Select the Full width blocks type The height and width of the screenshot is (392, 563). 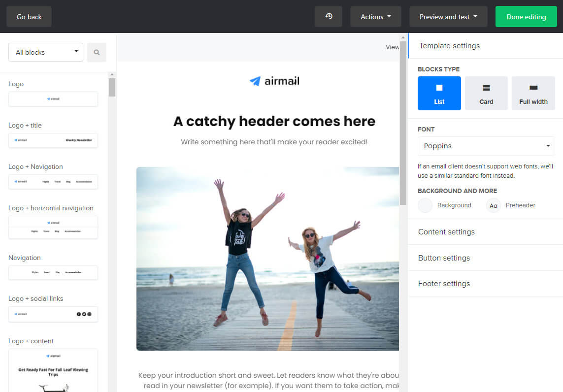[533, 93]
